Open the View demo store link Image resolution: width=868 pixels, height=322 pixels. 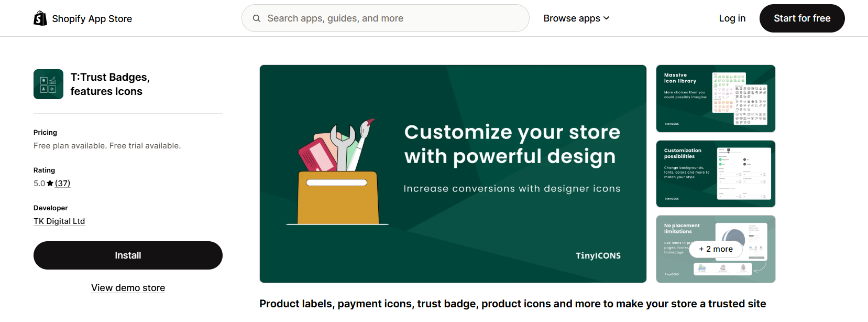pos(128,288)
